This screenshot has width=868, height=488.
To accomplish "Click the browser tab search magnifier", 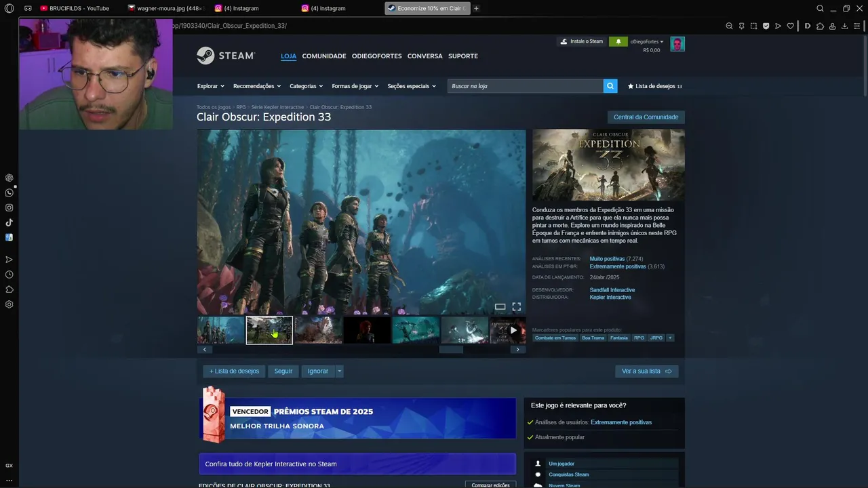I will [820, 8].
